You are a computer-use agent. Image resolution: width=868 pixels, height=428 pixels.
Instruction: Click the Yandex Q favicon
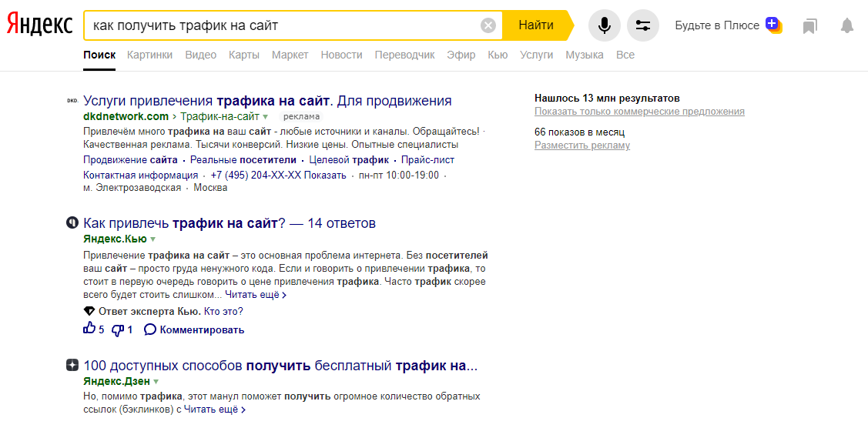coord(72,223)
